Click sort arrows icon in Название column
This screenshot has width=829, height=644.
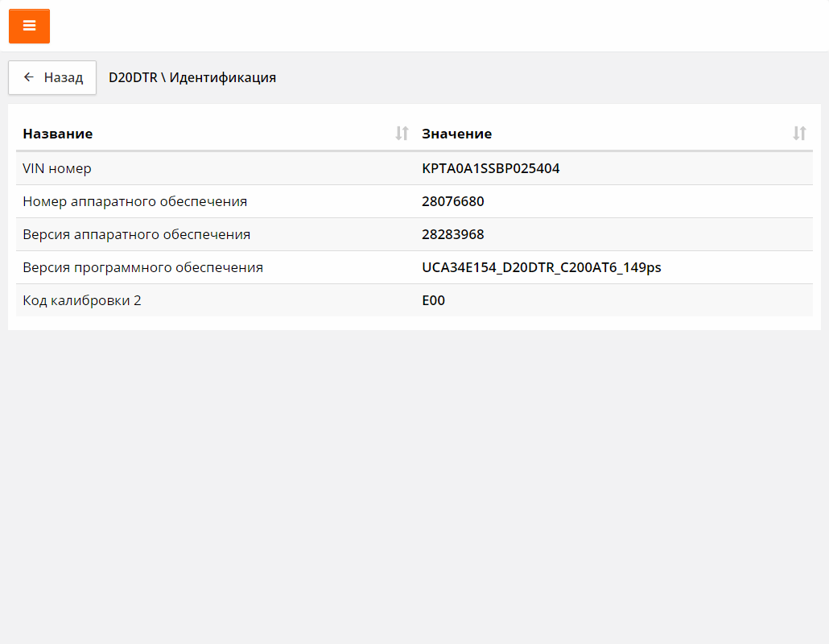click(402, 134)
